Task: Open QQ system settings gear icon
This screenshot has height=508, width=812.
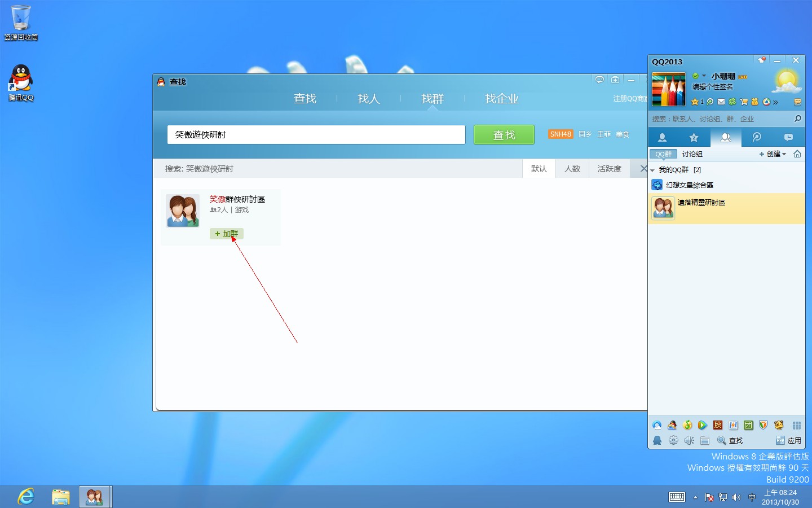Action: click(x=673, y=441)
